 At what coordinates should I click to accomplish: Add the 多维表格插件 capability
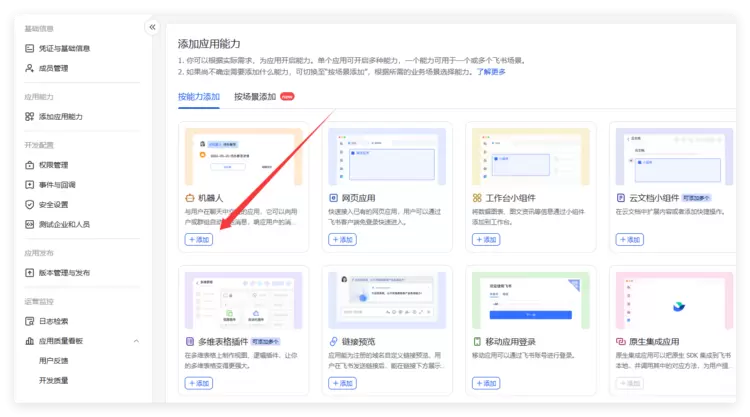[199, 383]
